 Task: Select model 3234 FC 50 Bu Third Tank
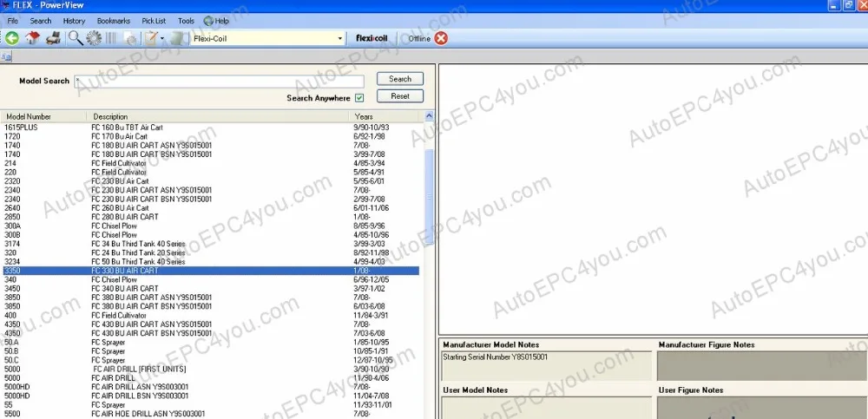pyautogui.click(x=210, y=261)
